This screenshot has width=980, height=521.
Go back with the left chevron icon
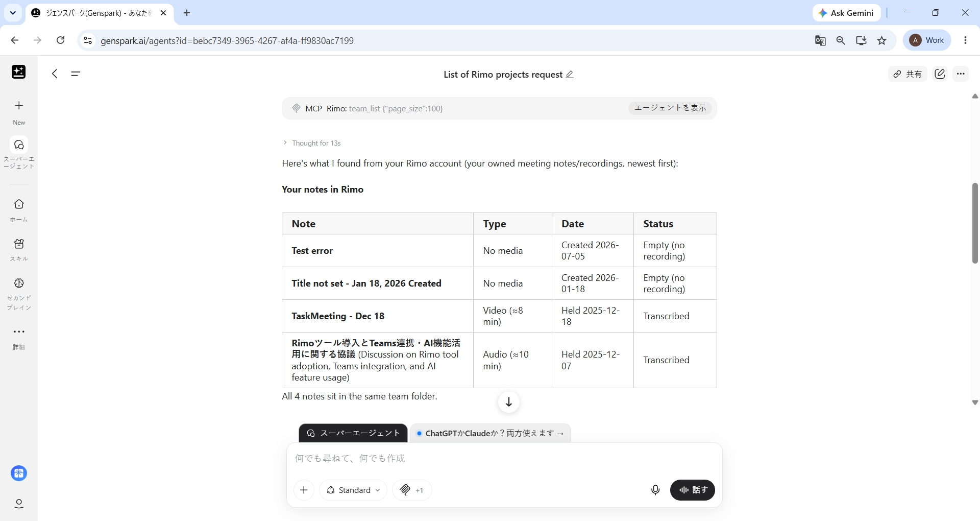(x=55, y=74)
